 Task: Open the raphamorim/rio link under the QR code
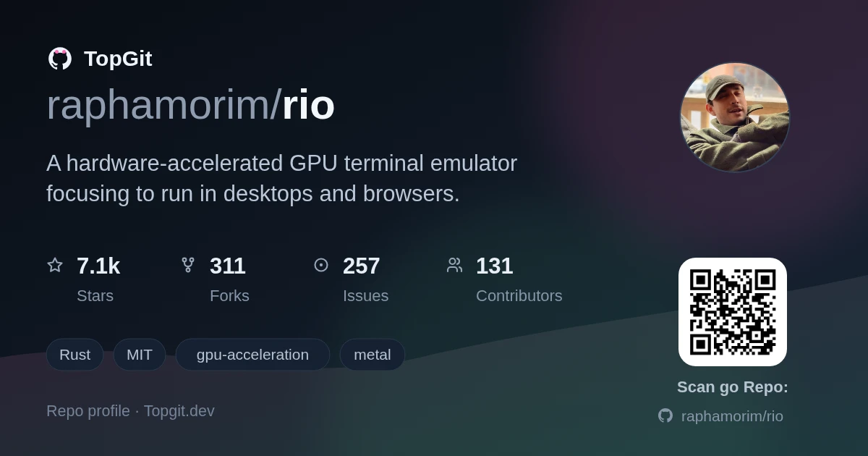(x=732, y=416)
